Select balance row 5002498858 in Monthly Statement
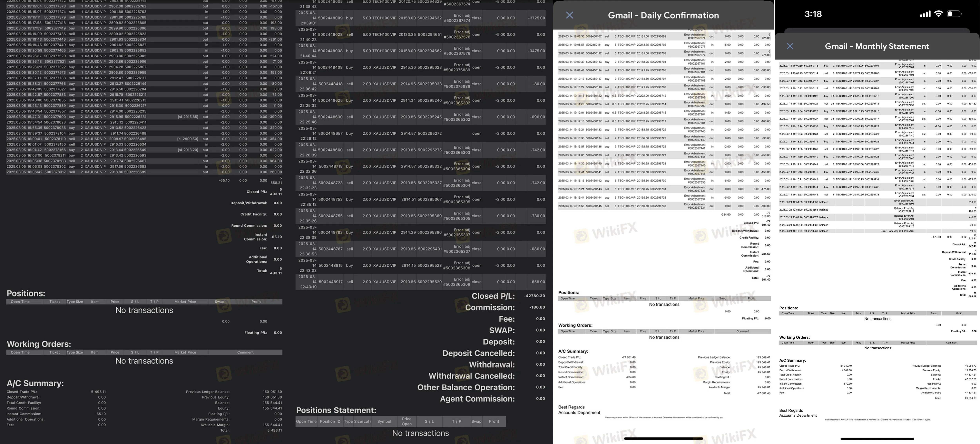 [878, 210]
